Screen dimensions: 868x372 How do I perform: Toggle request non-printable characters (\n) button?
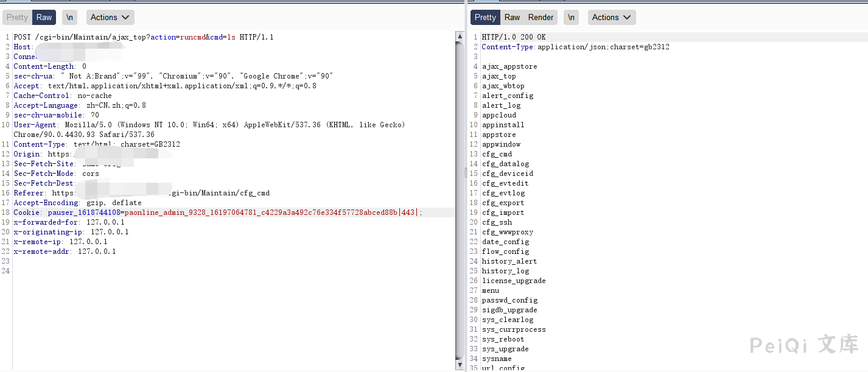coord(70,17)
